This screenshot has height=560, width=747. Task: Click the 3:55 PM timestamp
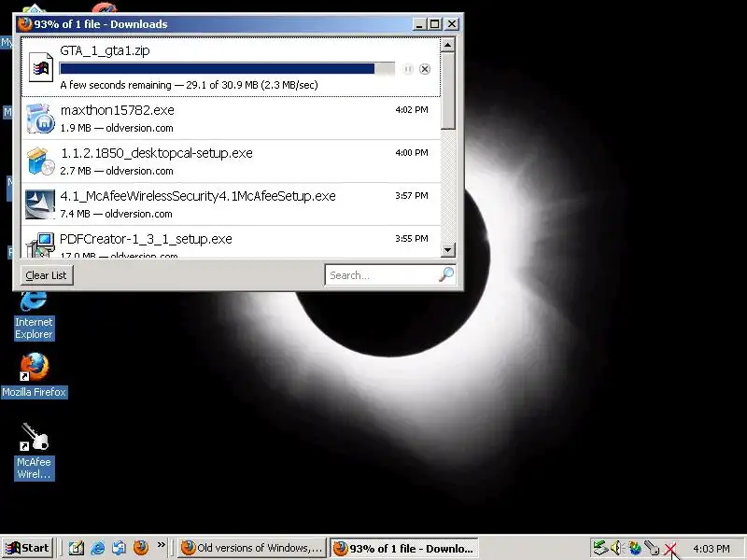click(412, 238)
